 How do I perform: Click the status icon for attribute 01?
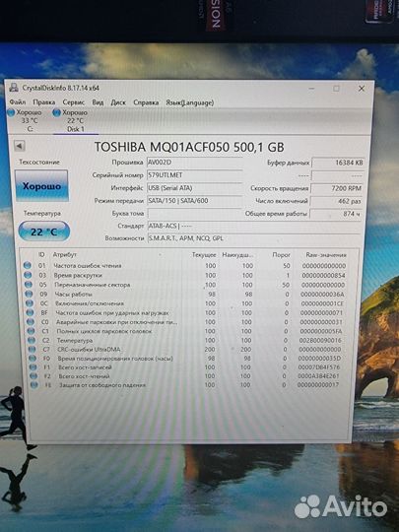[28, 265]
